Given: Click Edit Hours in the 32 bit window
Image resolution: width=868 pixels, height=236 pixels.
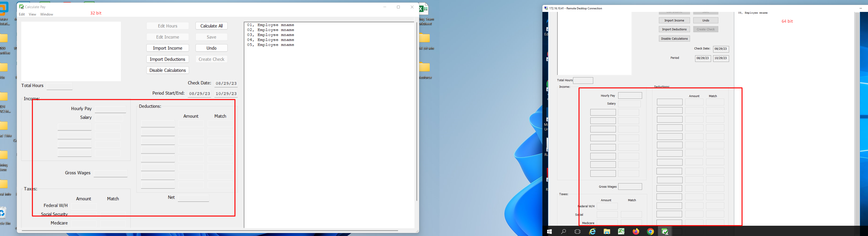Looking at the screenshot, I should click(168, 26).
